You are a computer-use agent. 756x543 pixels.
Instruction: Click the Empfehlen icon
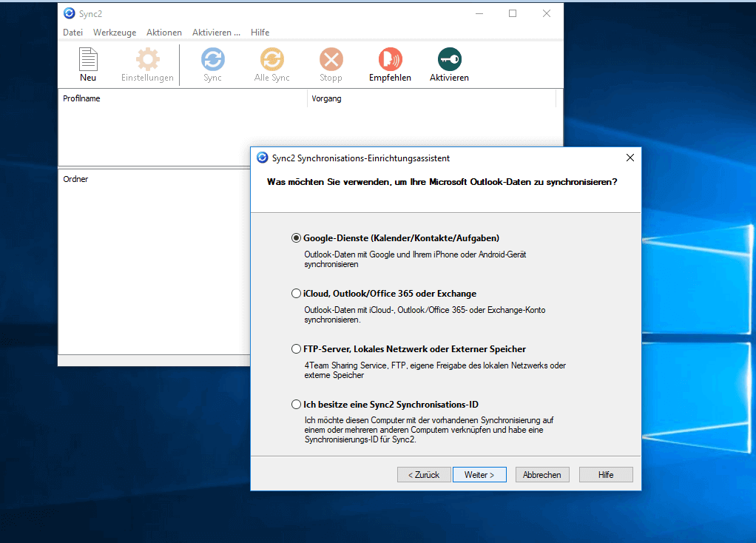tap(390, 60)
